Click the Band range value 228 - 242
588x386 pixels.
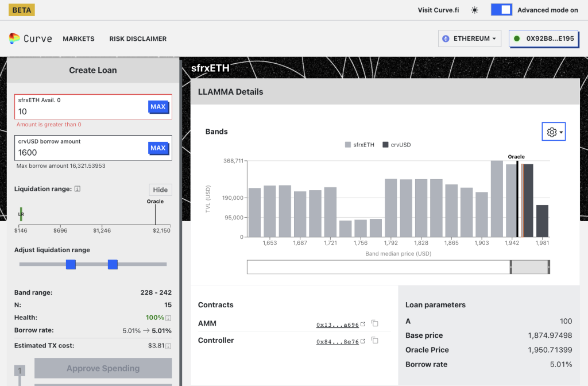[156, 292]
